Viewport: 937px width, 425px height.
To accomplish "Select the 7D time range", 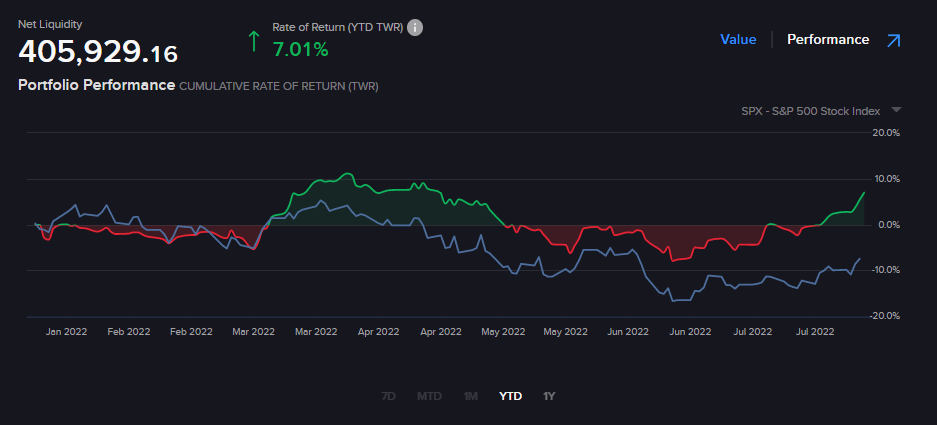I will (x=388, y=396).
